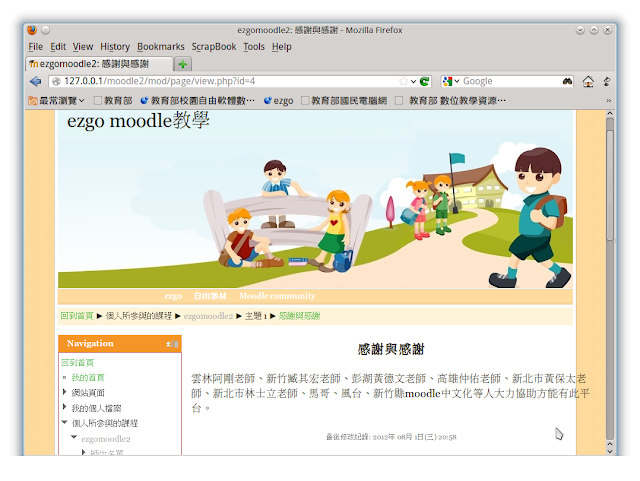Click the Firefox logo icon in title bar

tap(32, 30)
